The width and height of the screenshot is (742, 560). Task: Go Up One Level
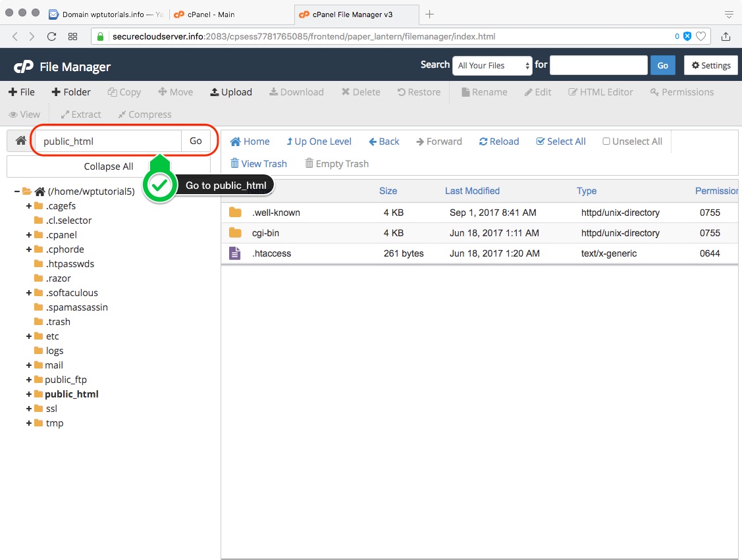(319, 141)
